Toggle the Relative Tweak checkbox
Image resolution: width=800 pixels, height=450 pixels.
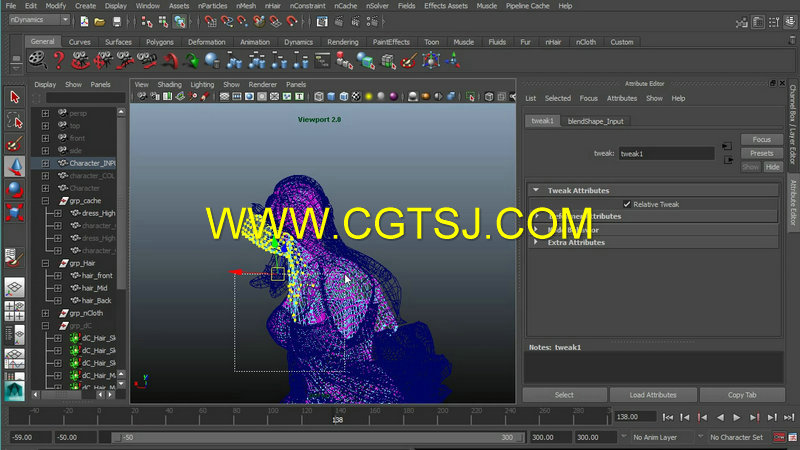click(627, 204)
